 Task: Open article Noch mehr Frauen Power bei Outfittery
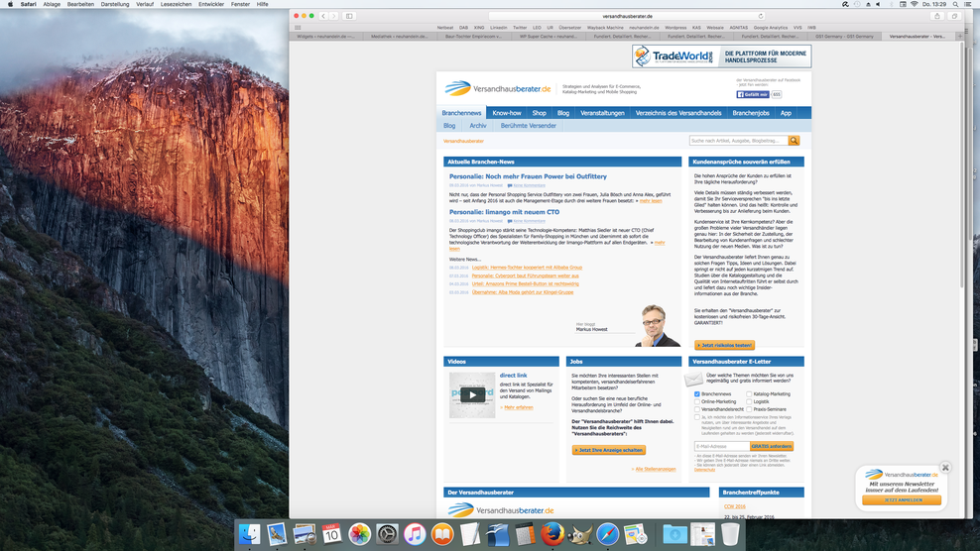pyautogui.click(x=528, y=176)
